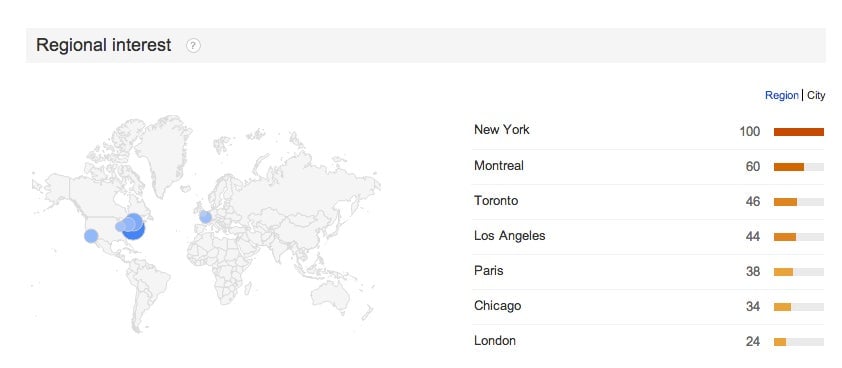842x368 pixels.
Task: Open the Paris list entry
Action: [489, 271]
